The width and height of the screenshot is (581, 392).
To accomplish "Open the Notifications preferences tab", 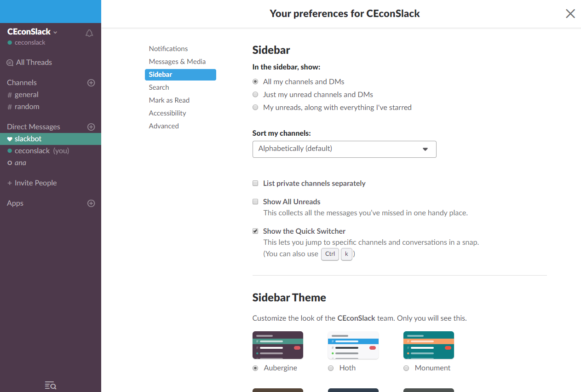I will click(168, 49).
